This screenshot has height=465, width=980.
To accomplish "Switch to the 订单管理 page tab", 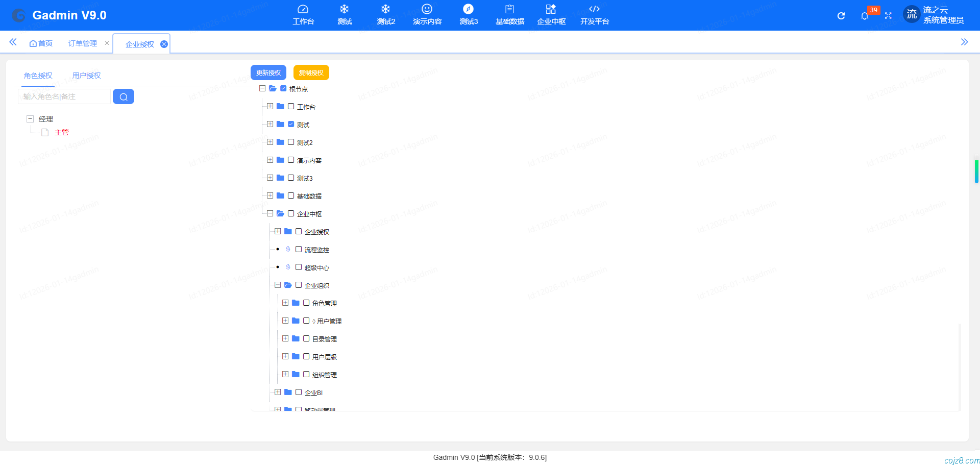I will click(83, 44).
